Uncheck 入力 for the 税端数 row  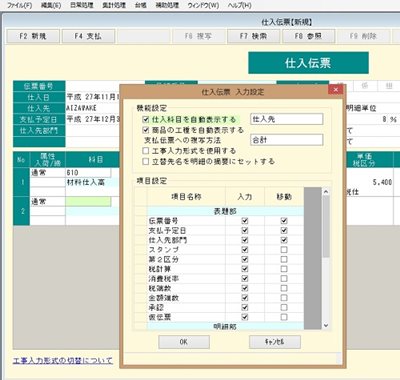[245, 288]
